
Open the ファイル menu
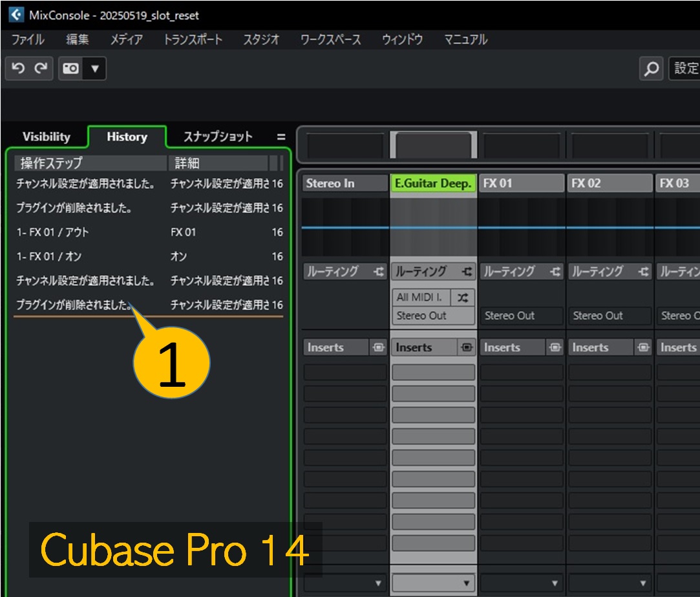tap(28, 39)
